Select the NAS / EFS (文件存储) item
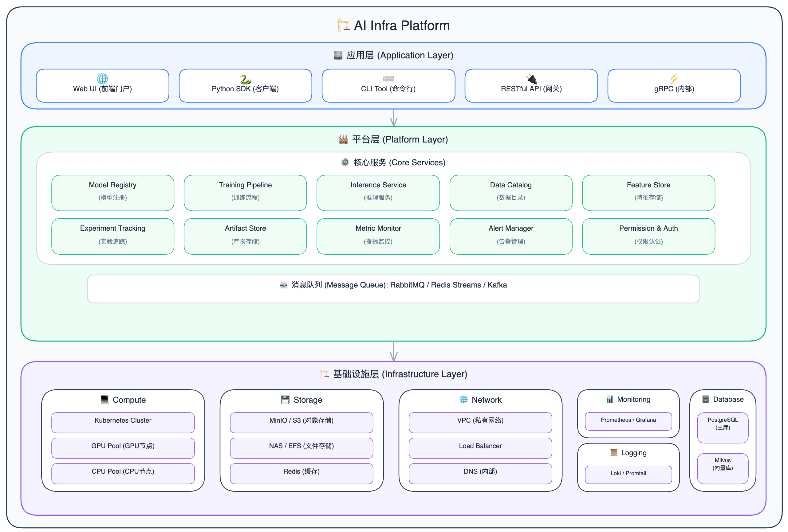The image size is (788, 532). [302, 448]
